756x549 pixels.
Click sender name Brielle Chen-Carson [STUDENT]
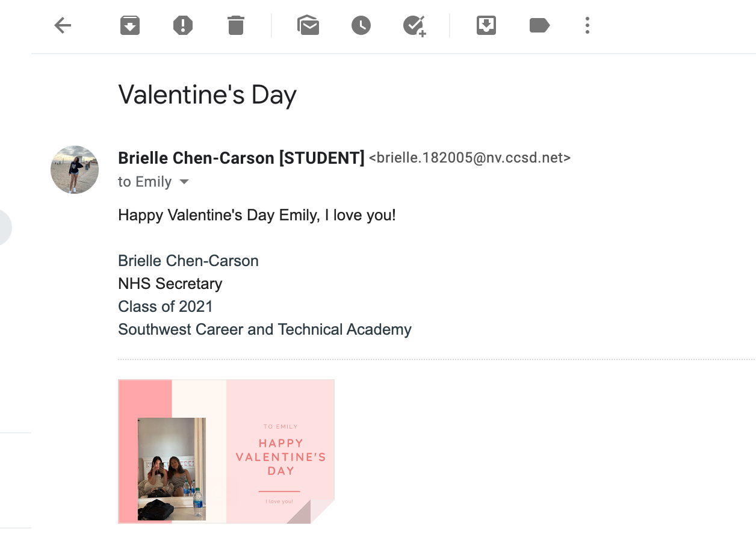[x=241, y=158]
